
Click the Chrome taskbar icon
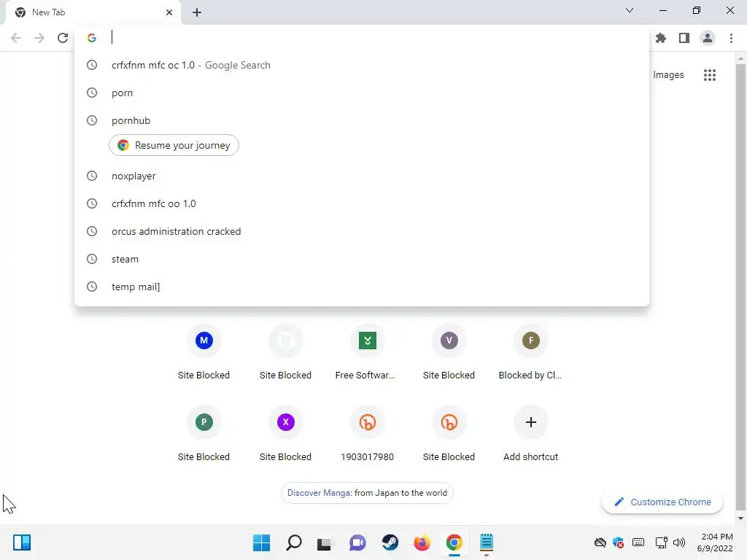tap(454, 542)
